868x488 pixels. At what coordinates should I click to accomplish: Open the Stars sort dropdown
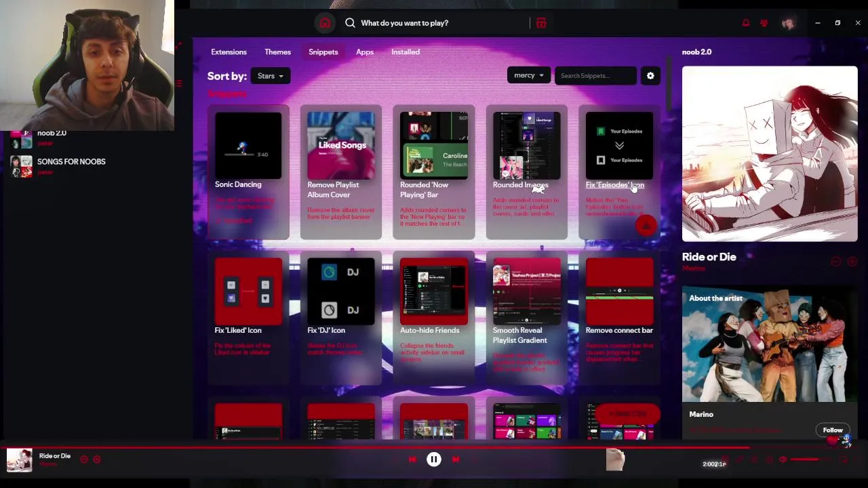point(270,76)
